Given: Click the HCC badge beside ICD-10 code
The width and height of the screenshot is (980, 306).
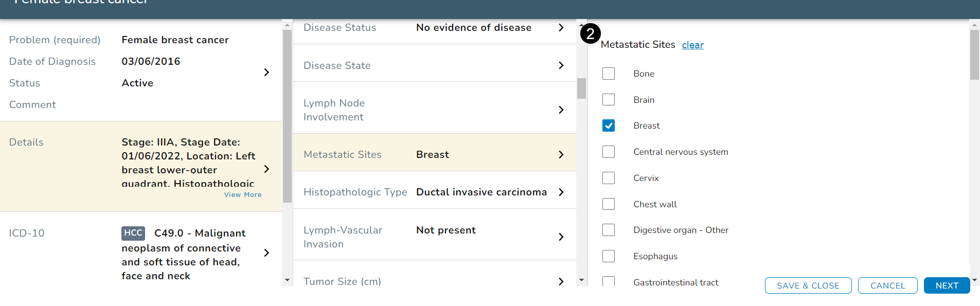Looking at the screenshot, I should click(x=133, y=233).
